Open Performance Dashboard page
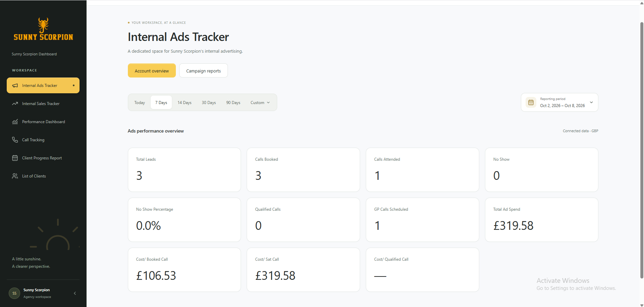Image resolution: width=644 pixels, height=307 pixels. pos(43,122)
